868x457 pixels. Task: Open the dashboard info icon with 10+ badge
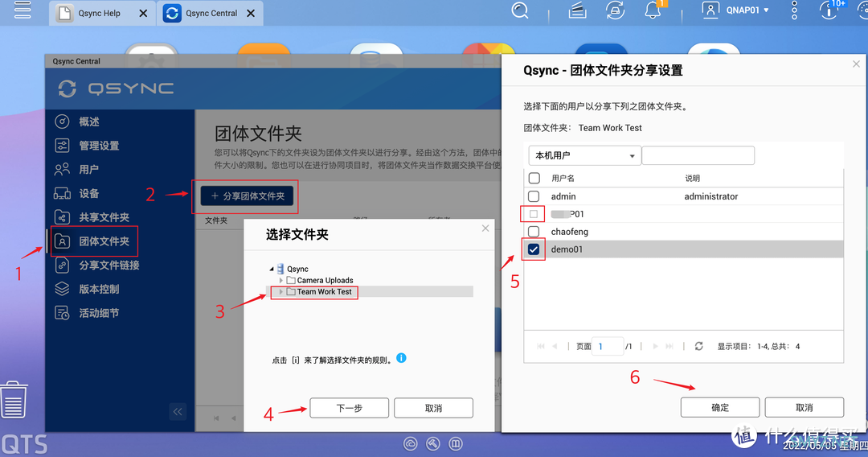click(829, 10)
